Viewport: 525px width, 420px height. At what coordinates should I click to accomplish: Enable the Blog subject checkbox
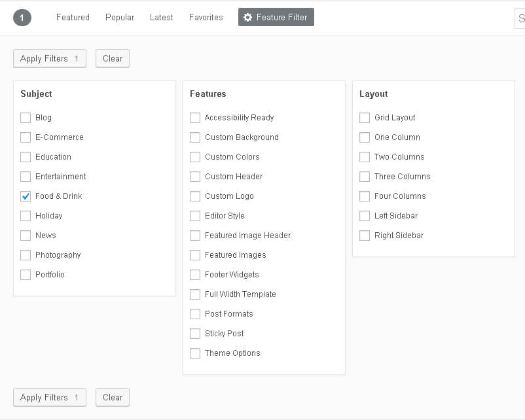[26, 118]
